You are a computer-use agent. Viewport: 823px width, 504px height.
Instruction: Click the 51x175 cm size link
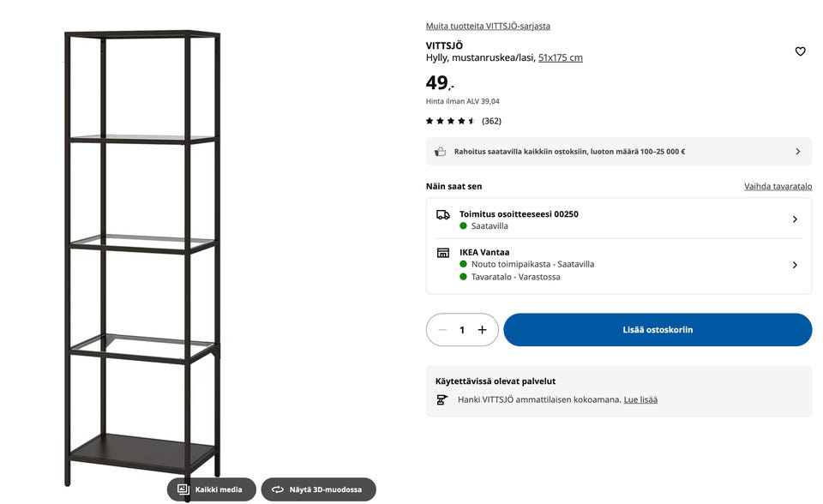coord(560,57)
